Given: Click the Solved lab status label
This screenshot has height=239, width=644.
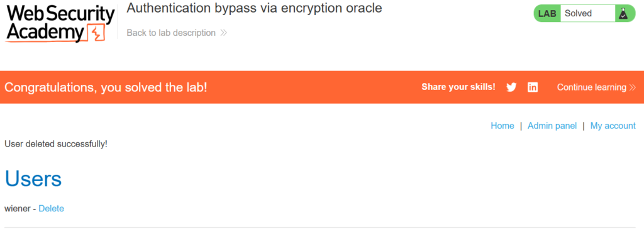Looking at the screenshot, I should [x=578, y=14].
